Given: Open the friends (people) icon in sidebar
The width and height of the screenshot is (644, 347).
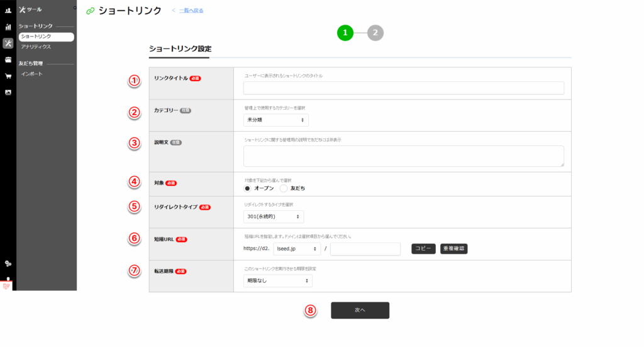Looking at the screenshot, I should click(8, 10).
